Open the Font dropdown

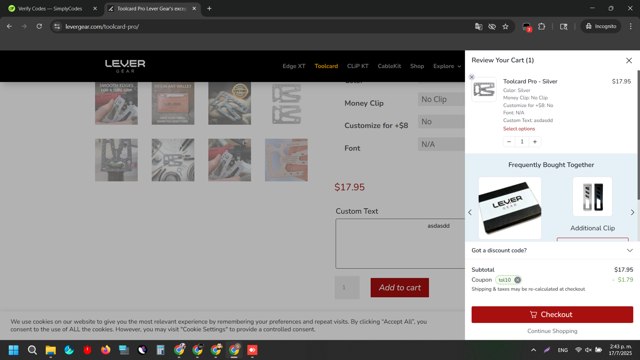[441, 144]
